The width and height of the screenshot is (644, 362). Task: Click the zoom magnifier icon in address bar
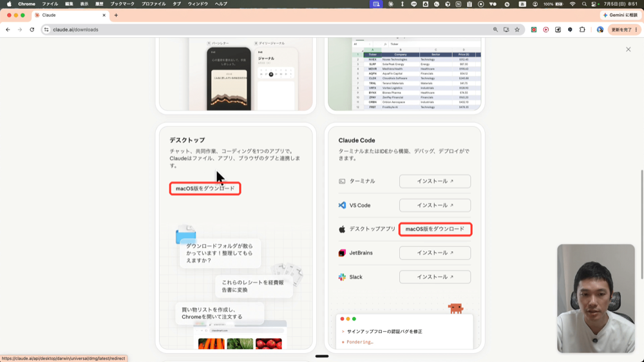click(x=495, y=30)
